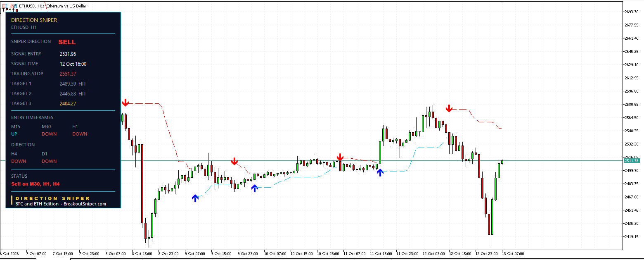Click the '8 Oct 15:00' time axis label

click(142, 253)
